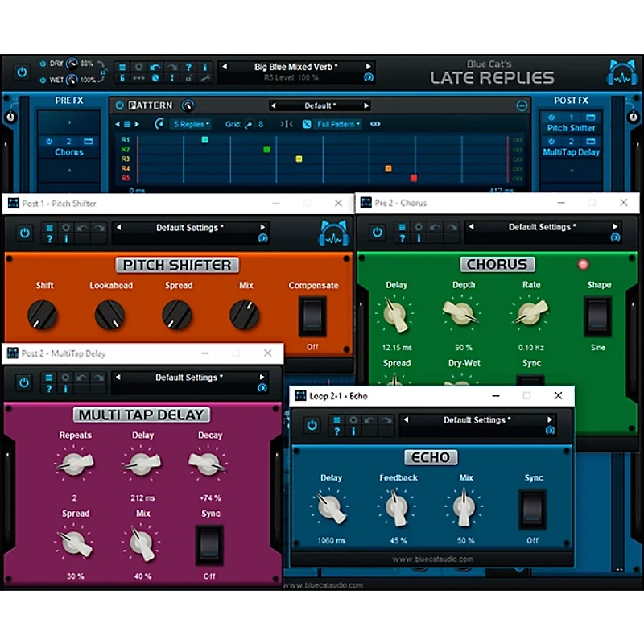The height and width of the screenshot is (644, 644).
Task: Flip the Sync switch on Echo
Action: tap(533, 510)
